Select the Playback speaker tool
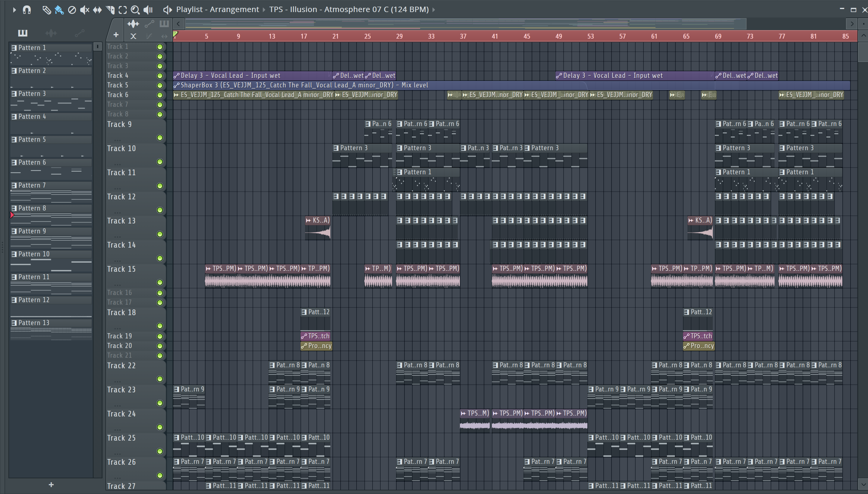 (148, 10)
